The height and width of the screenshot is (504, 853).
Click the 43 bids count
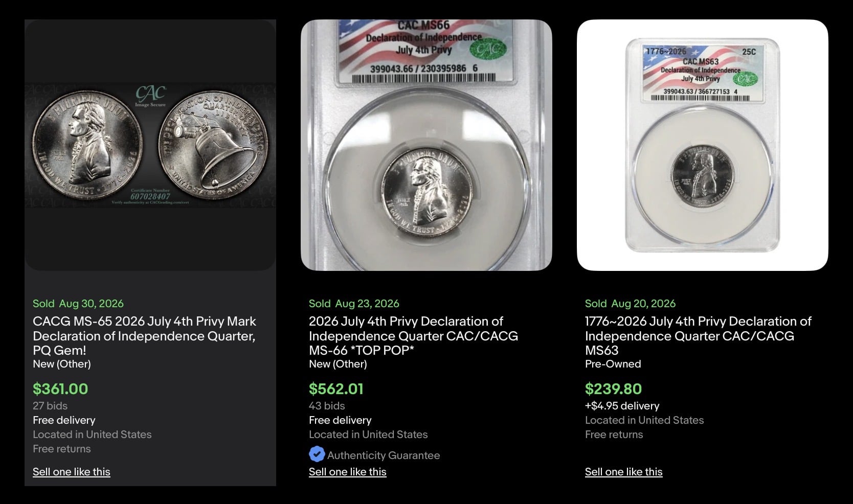click(x=327, y=406)
